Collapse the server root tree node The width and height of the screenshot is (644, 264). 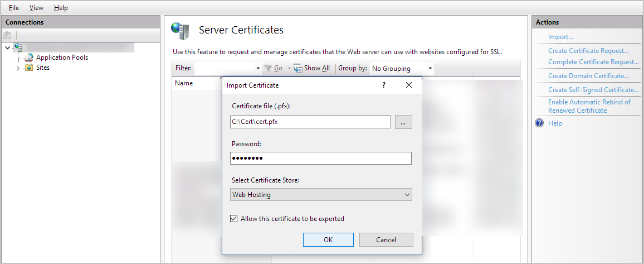(7, 47)
